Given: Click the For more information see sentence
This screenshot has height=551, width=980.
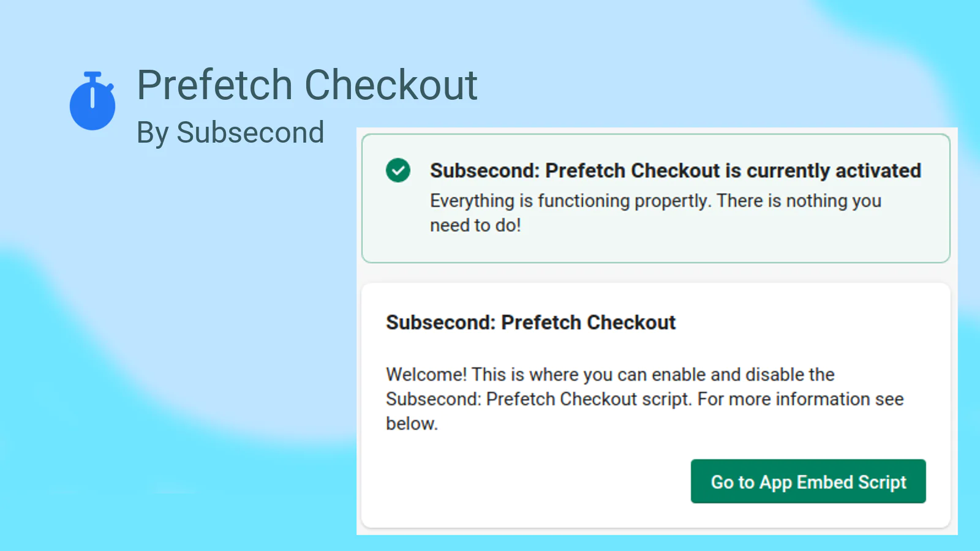Looking at the screenshot, I should pyautogui.click(x=801, y=399).
